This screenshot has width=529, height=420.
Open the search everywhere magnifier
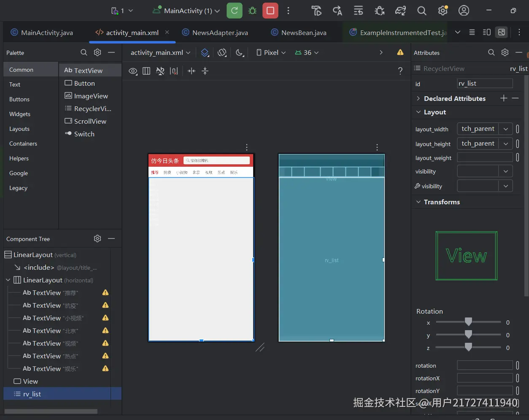coord(421,11)
